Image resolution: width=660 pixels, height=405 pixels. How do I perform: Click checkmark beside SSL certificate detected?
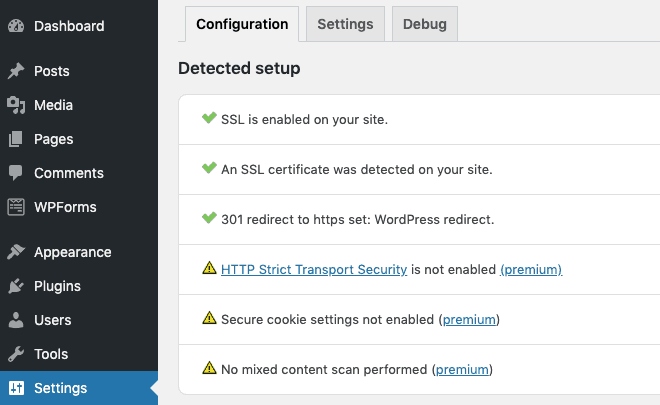point(209,168)
